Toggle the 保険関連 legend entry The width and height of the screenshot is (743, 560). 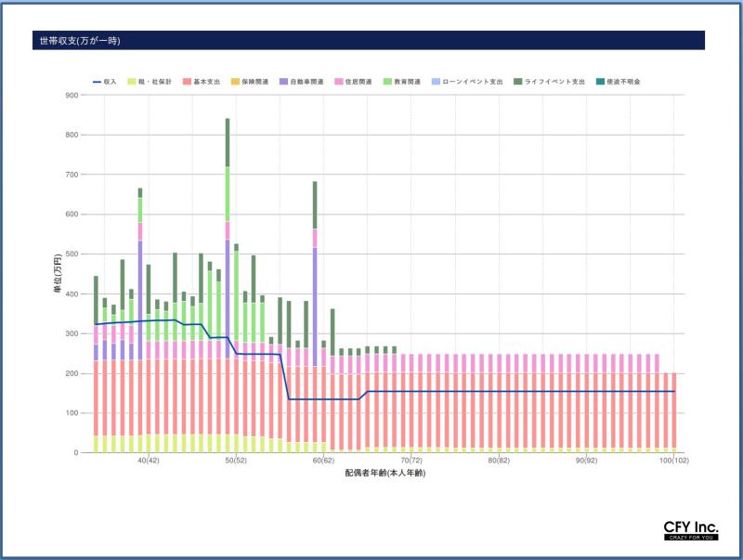(x=234, y=82)
